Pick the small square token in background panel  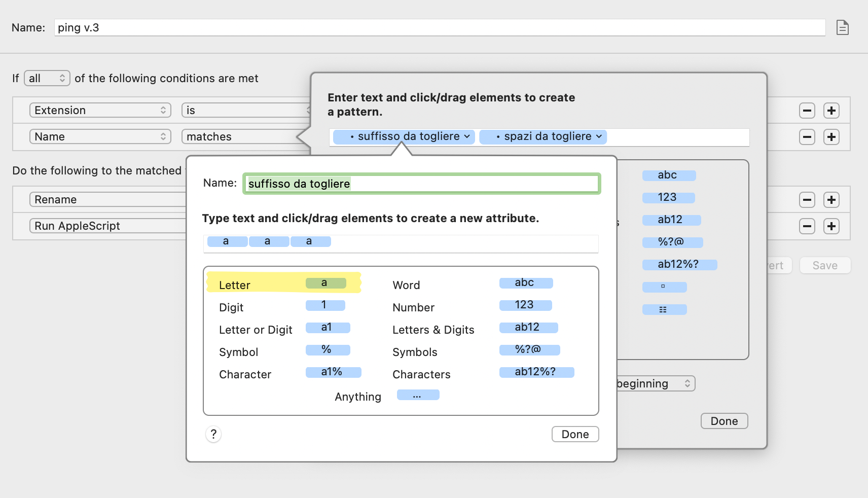[x=665, y=287]
